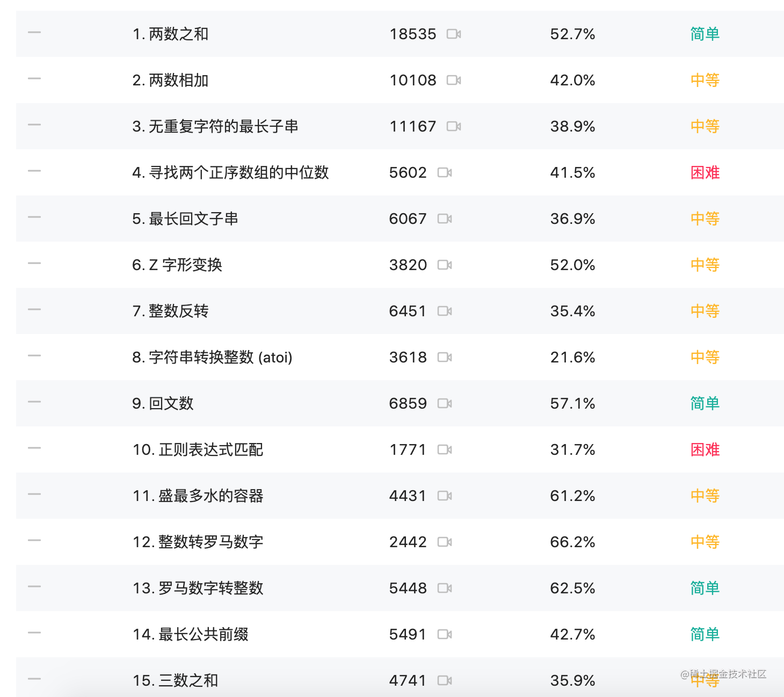Click solution count 4431

408,496
